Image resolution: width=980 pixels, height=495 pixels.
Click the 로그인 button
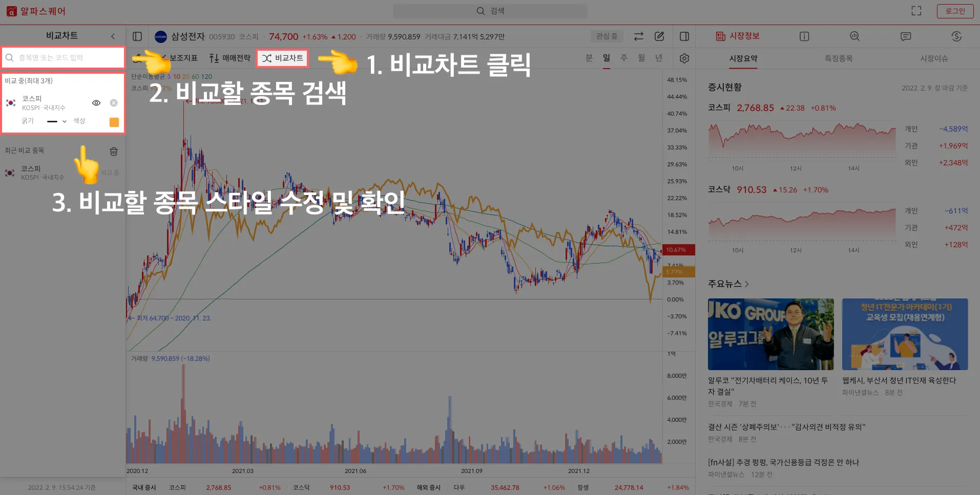pos(955,11)
